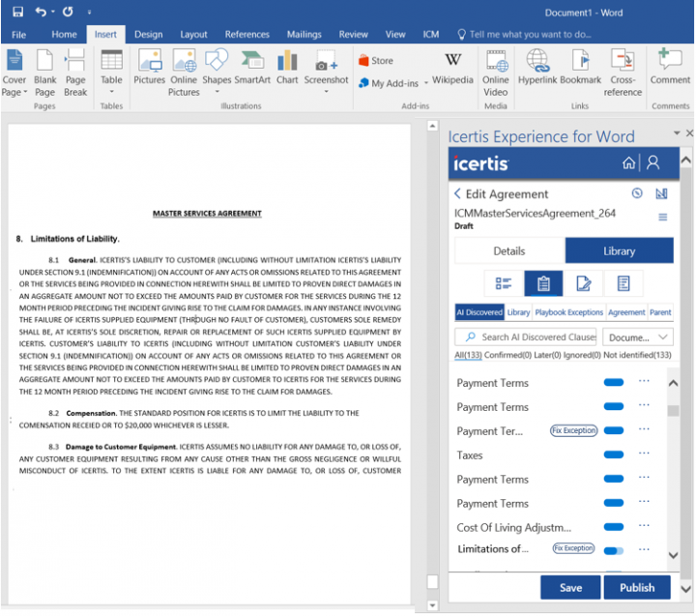This screenshot has width=696, height=616.
Task: Open the Wikipedia add-in
Action: click(x=452, y=68)
